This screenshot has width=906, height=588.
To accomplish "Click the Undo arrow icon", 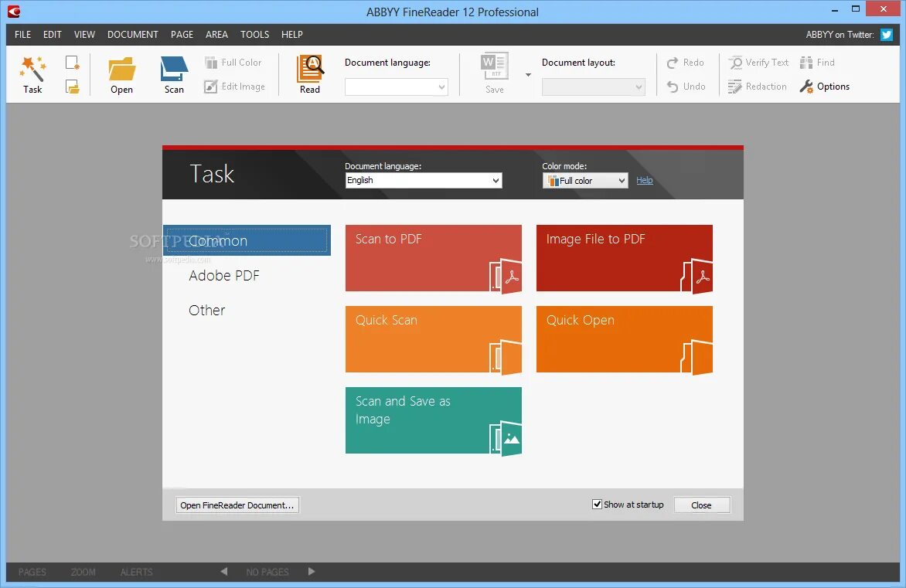I will click(x=673, y=87).
